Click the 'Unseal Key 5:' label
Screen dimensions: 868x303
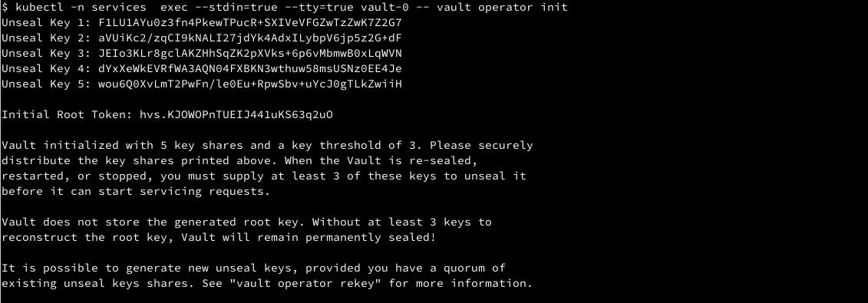(47, 84)
